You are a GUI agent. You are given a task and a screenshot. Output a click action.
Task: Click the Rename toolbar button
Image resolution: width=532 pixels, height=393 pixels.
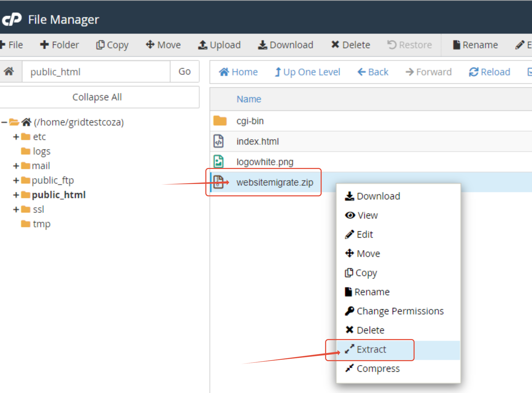click(475, 45)
